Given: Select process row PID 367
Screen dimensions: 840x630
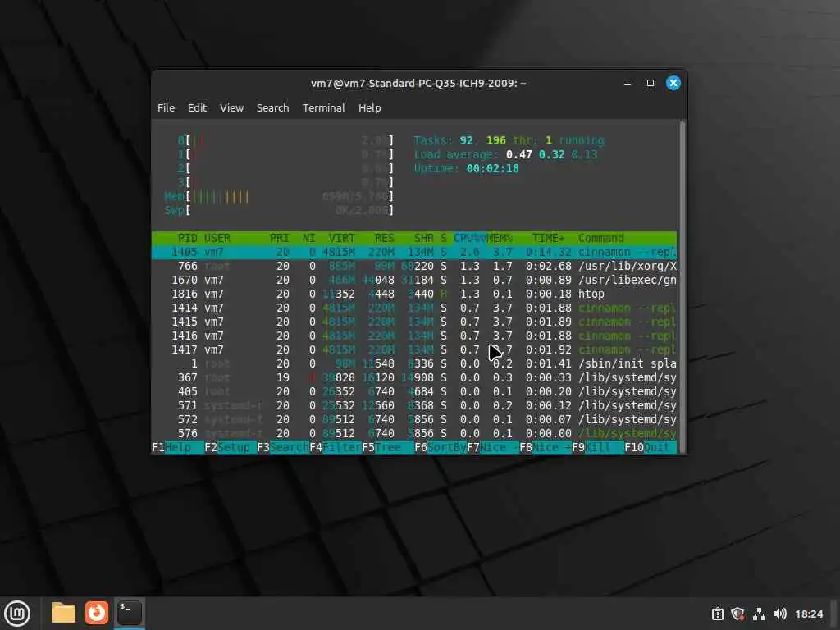Looking at the screenshot, I should 414,377.
